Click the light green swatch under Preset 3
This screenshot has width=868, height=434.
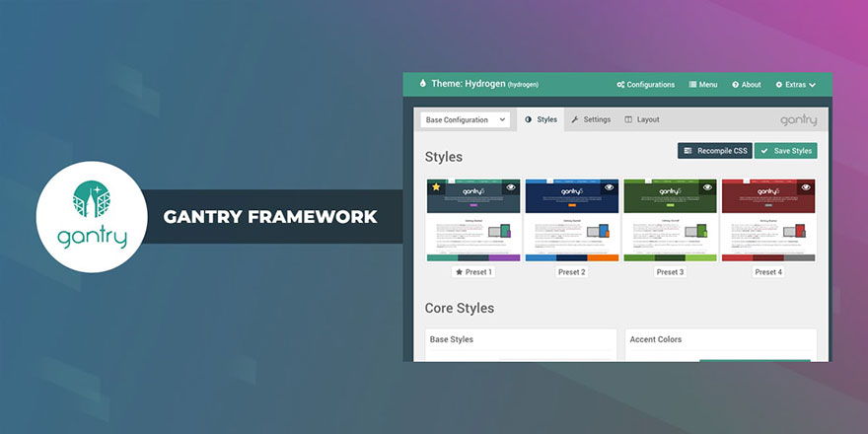pyautogui.click(x=701, y=257)
